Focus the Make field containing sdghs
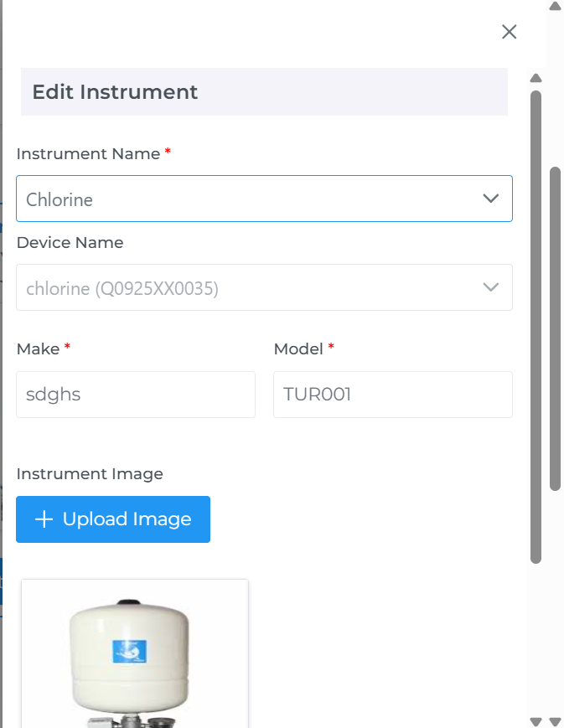The height and width of the screenshot is (728, 564). [136, 395]
